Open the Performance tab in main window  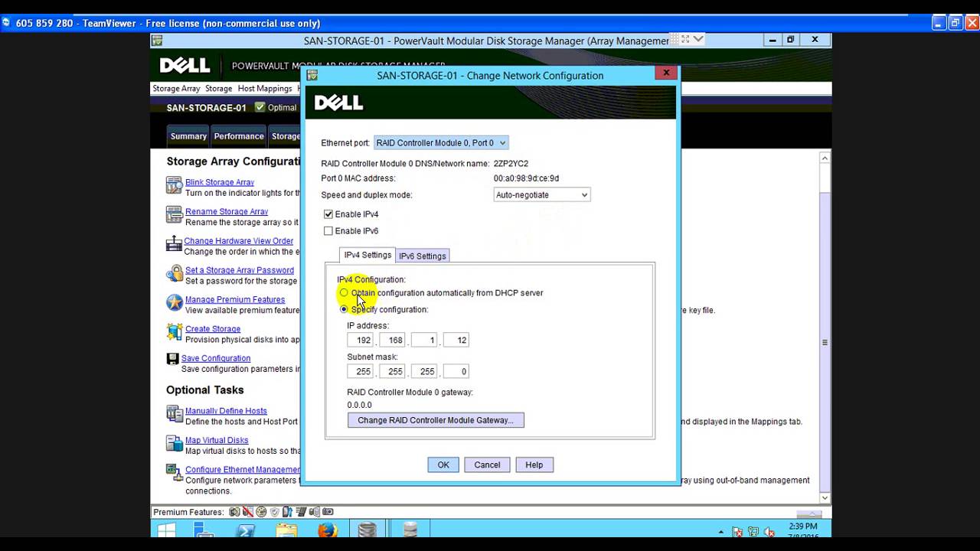(239, 136)
